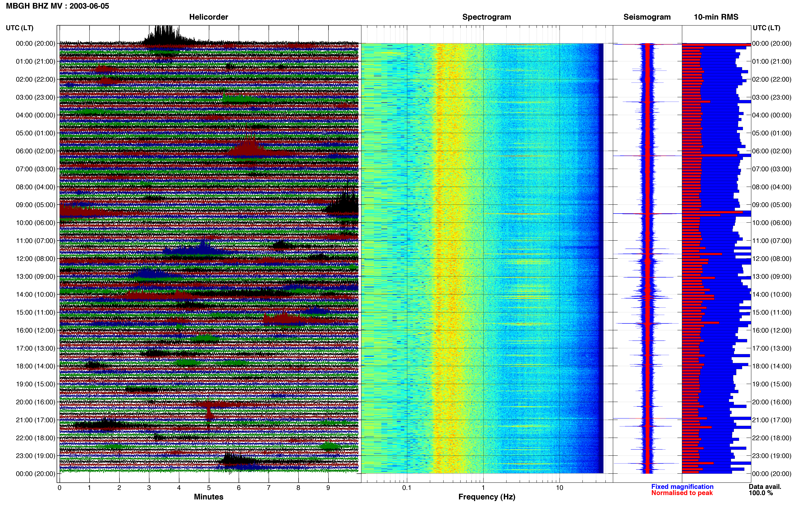Click the left '14:00 (10:00)' time label

coord(35,294)
